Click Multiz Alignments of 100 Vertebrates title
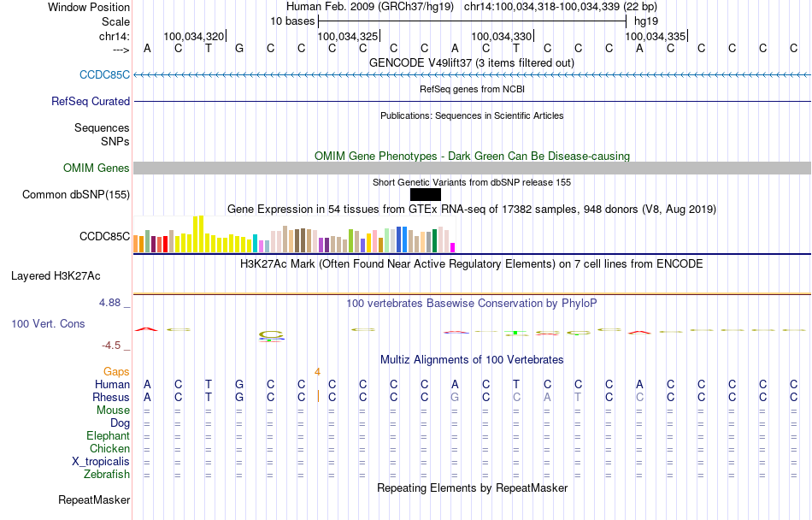This screenshot has width=812, height=520. click(x=472, y=359)
